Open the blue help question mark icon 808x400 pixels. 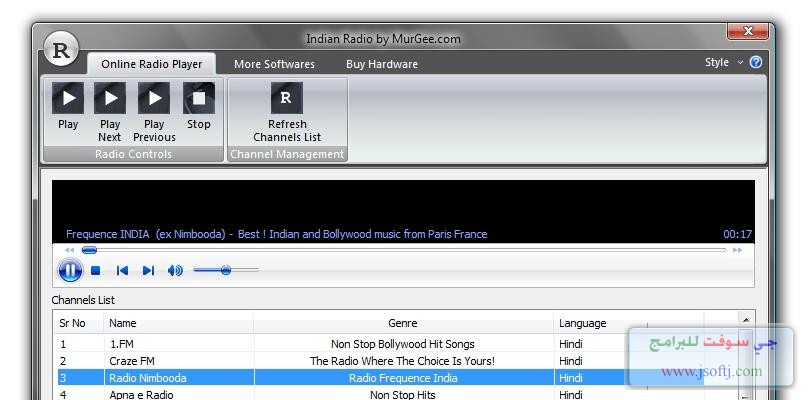pos(756,62)
